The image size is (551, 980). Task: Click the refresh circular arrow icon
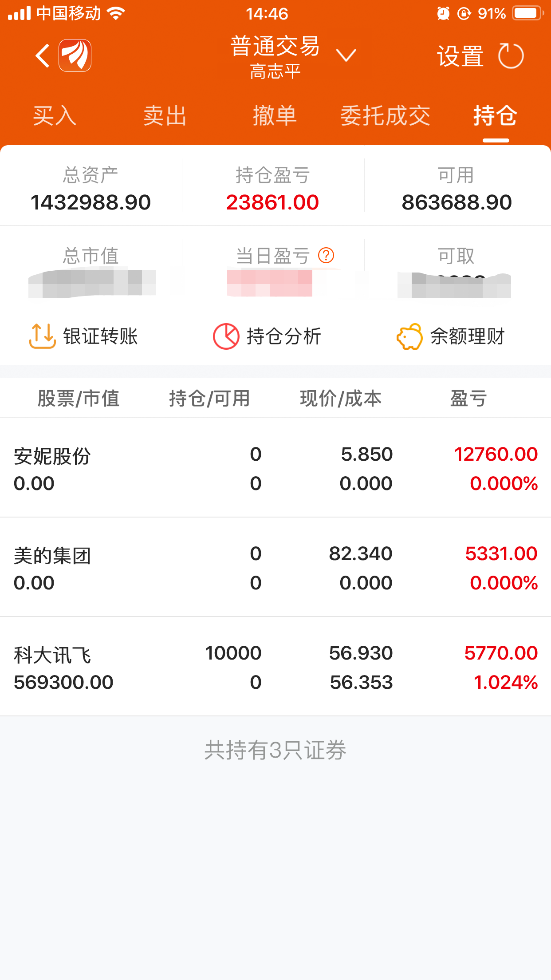click(511, 56)
